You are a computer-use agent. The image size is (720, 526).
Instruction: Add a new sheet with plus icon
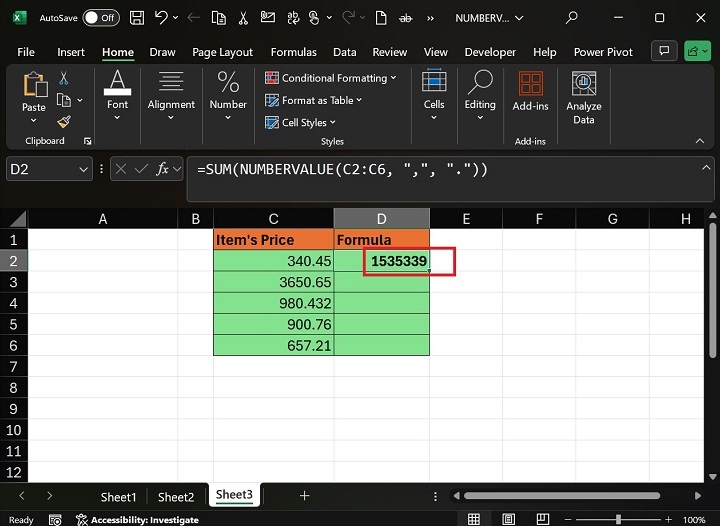(x=305, y=496)
